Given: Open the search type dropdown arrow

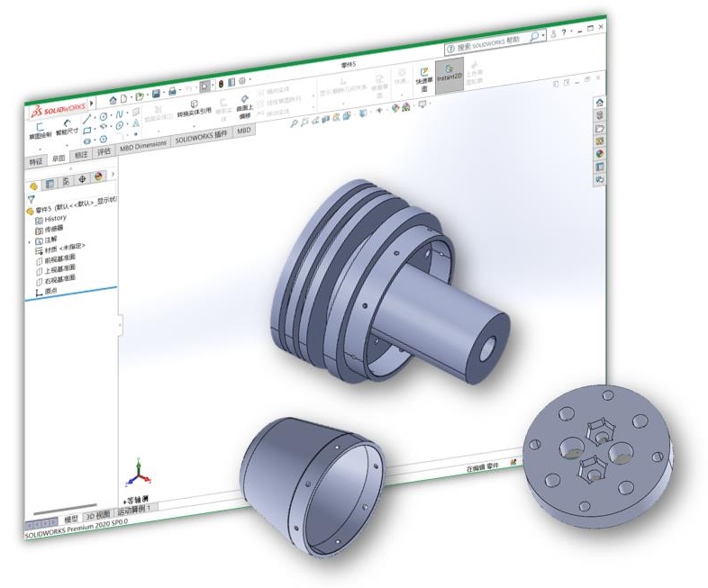Looking at the screenshot, I should (543, 35).
